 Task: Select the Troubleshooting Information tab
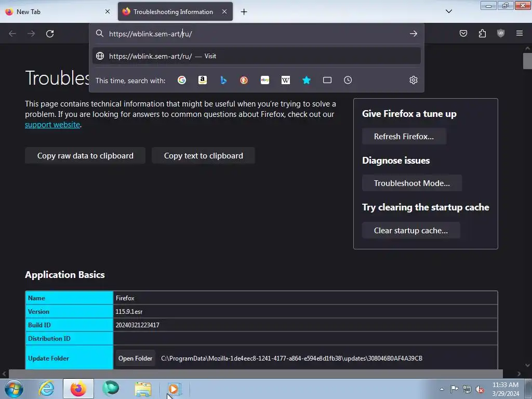point(175,11)
